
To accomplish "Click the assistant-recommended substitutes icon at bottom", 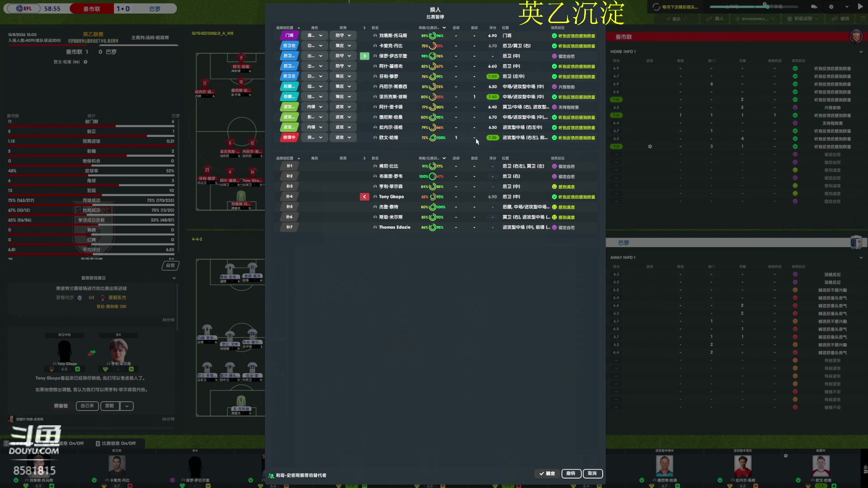I will 271,475.
